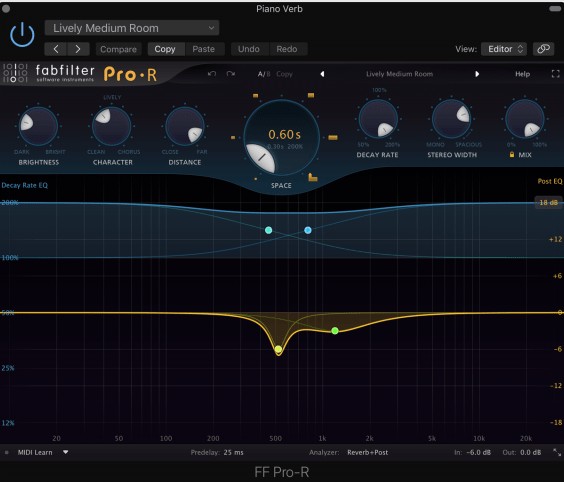Select the wide room icon right of Space
The height and width of the screenshot is (482, 564).
(x=333, y=137)
